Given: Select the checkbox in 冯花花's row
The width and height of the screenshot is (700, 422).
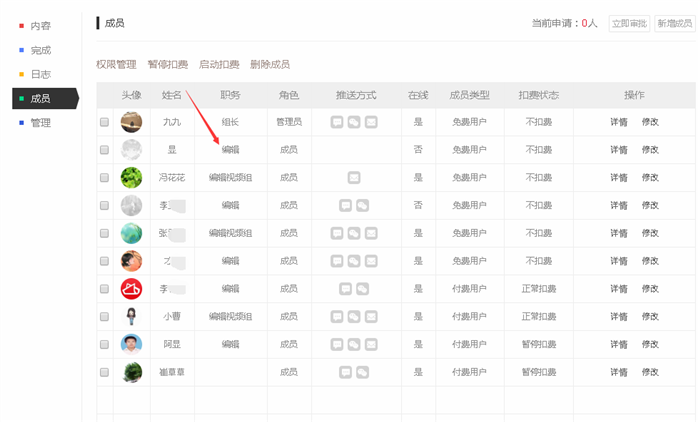Looking at the screenshot, I should coord(104,178).
